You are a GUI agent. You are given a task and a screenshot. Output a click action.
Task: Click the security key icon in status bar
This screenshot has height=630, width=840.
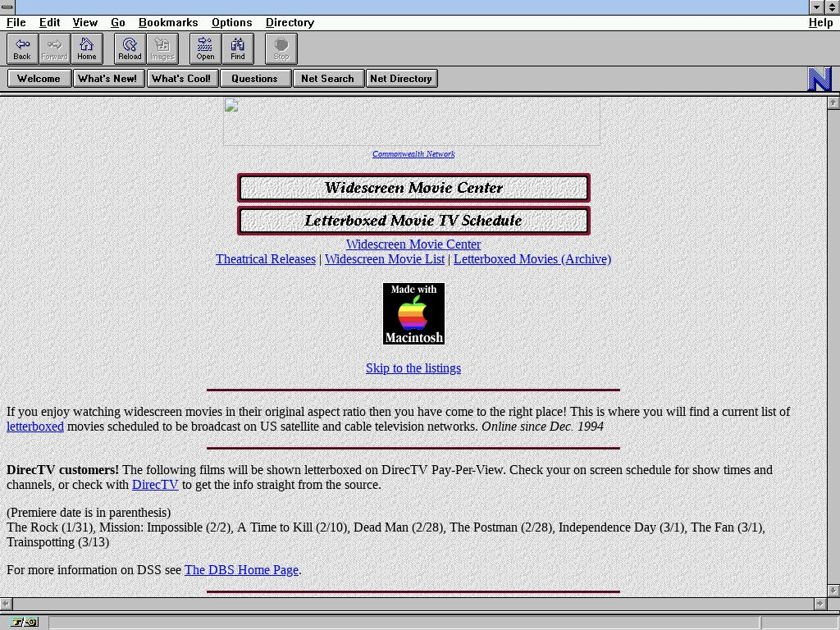[x=18, y=623]
